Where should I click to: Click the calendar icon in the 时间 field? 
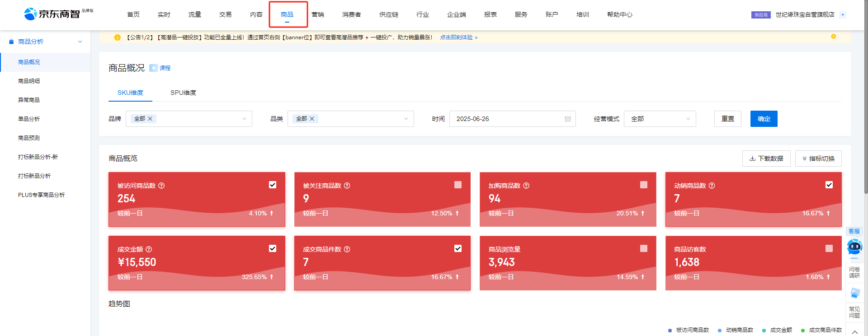click(x=568, y=119)
